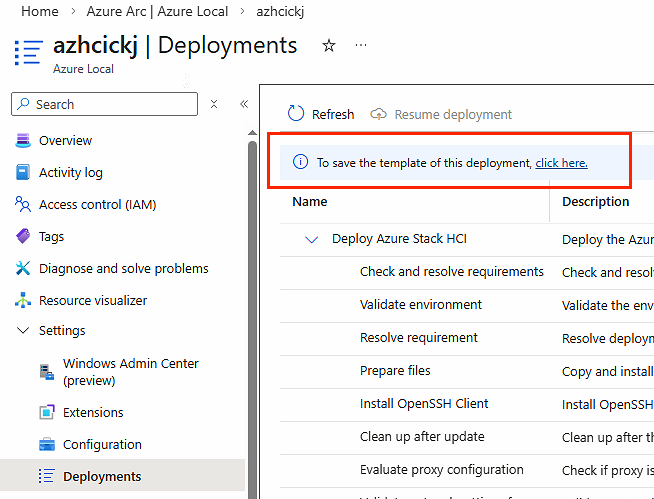Go to Home in the breadcrumb
The height and width of the screenshot is (499, 654).
point(39,11)
